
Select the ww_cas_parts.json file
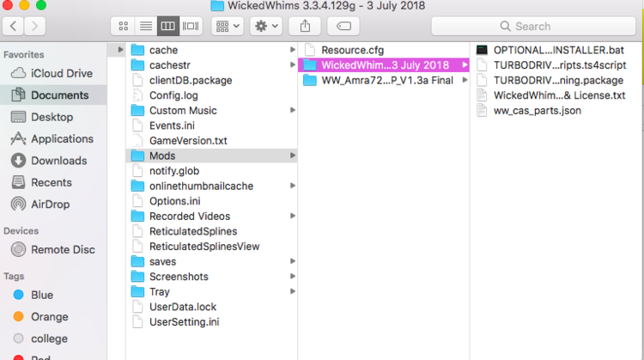[557, 111]
